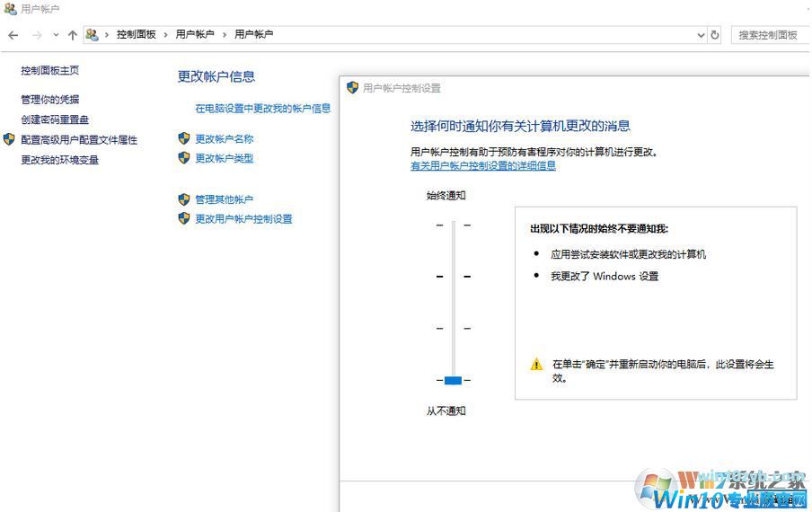Select 控制面板 breadcrumb in address bar
This screenshot has width=812, height=512.
[x=137, y=35]
